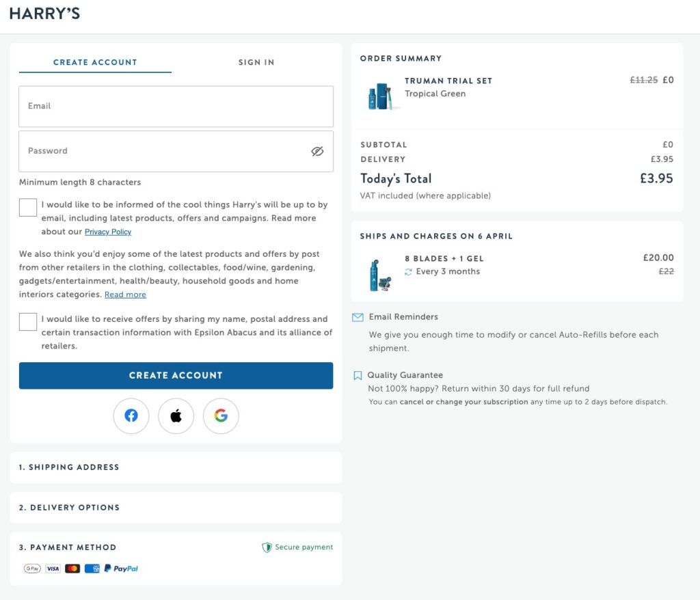Viewport: 700px width, 600px height.
Task: Click the Google Pay icon
Action: [32, 569]
